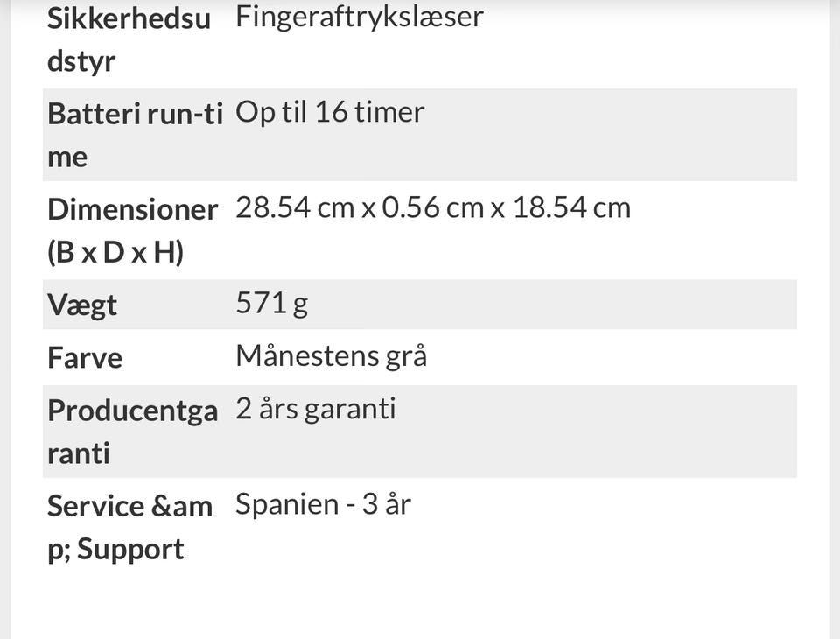Screen dimensions: 840x639
Task: Click the 'Farve' row label
Action: pos(85,358)
